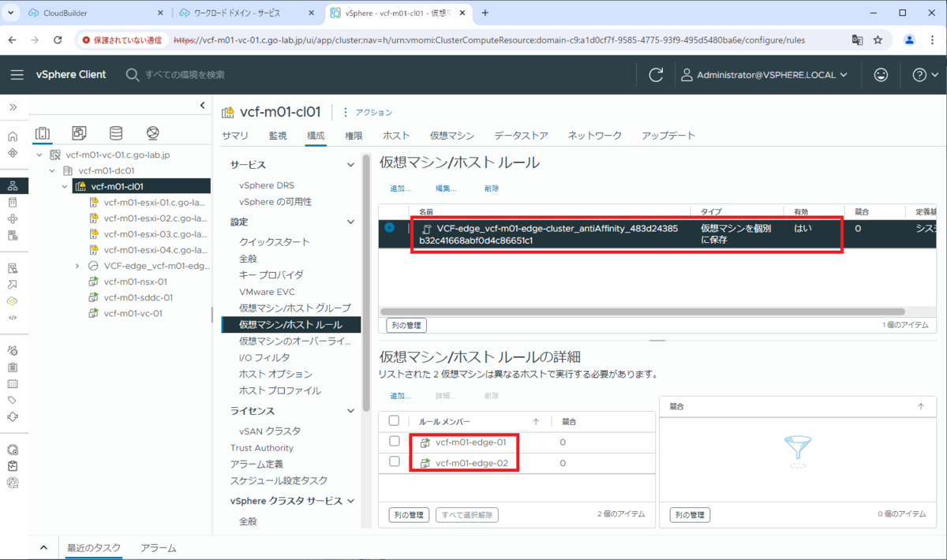
Task: Open クイックスタート settings page
Action: [275, 242]
